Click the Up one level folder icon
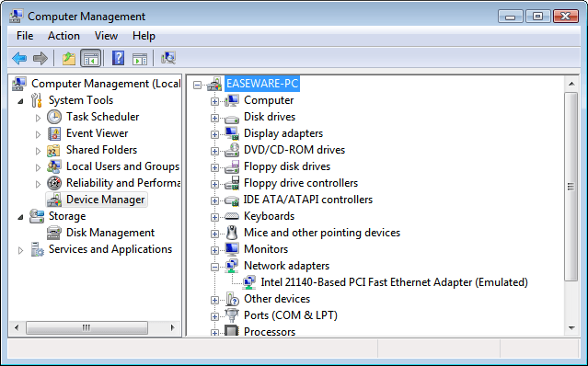Image resolution: width=588 pixels, height=366 pixels. (69, 58)
